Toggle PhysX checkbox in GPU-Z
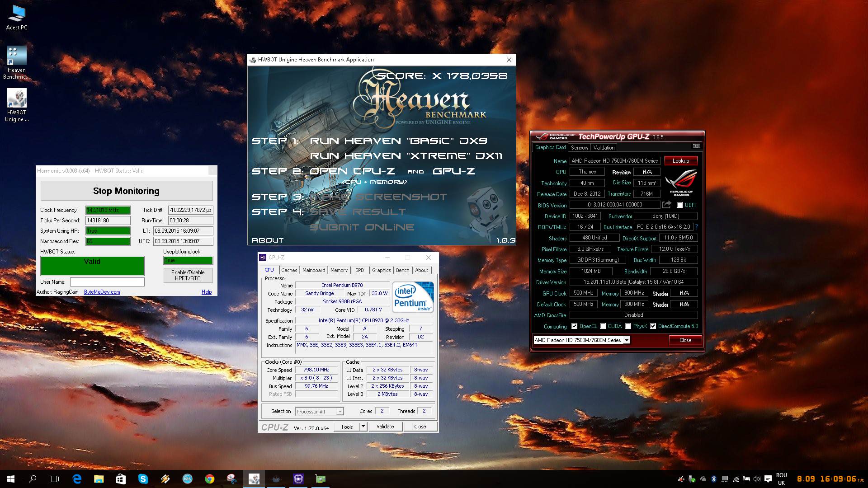Image resolution: width=868 pixels, height=488 pixels. click(628, 326)
